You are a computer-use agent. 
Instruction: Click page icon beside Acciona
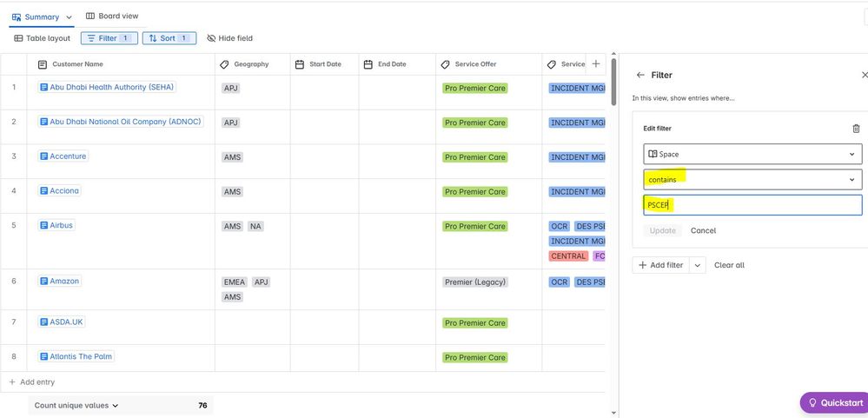coord(44,191)
